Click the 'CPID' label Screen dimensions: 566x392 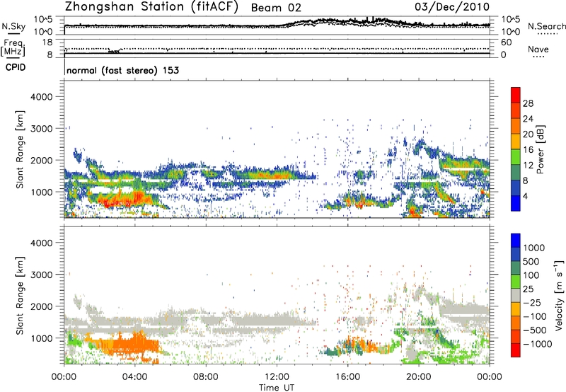16,67
